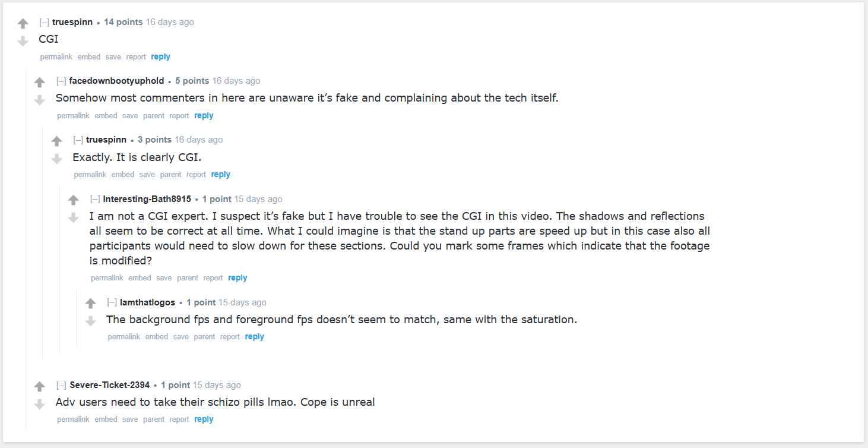Click embed under the Interesting-Bath8915 comment

click(140, 278)
